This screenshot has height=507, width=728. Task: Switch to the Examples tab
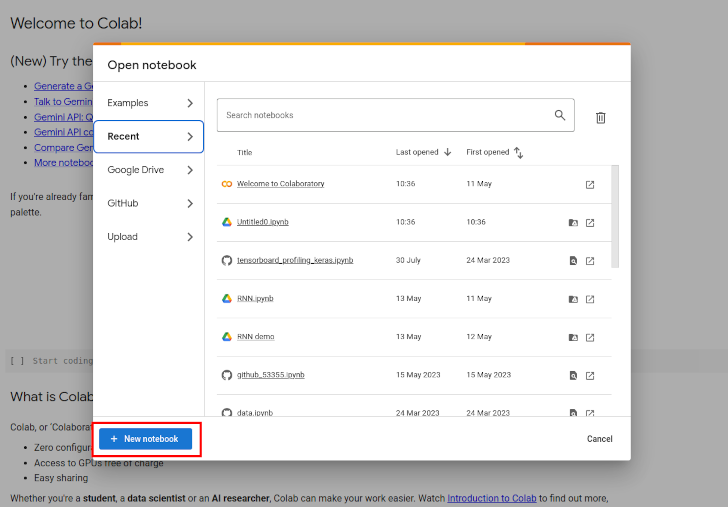149,103
